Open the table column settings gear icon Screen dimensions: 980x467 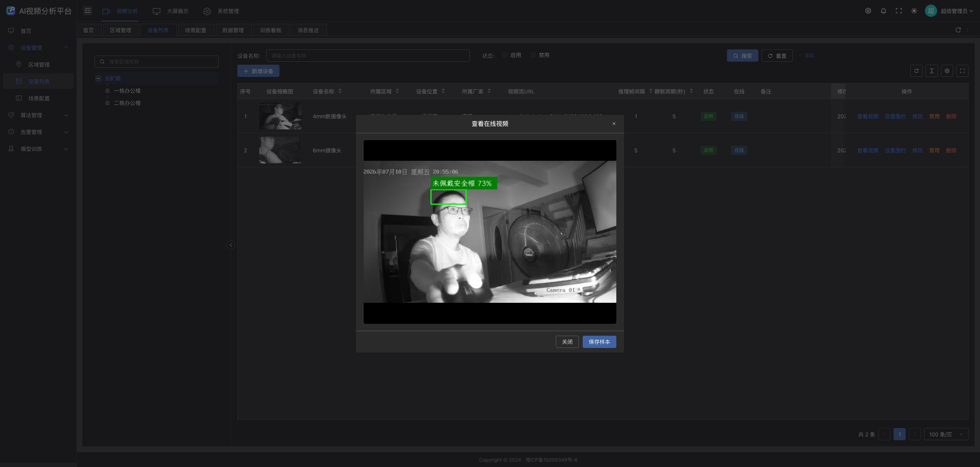point(947,71)
